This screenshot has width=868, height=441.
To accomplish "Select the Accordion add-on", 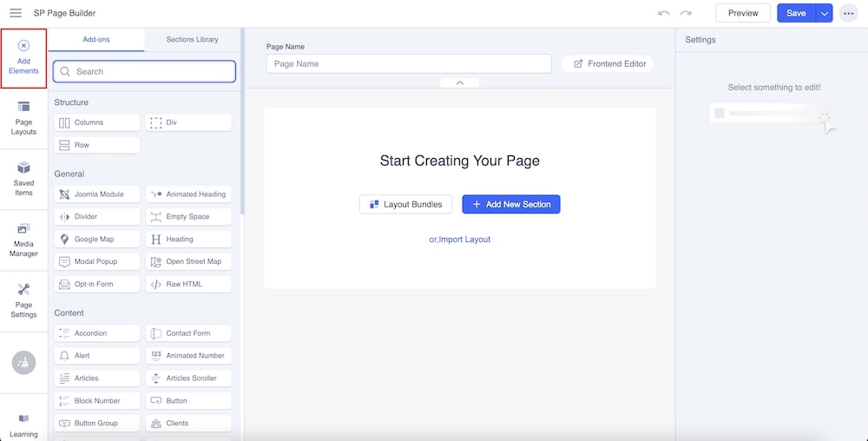I will (96, 333).
